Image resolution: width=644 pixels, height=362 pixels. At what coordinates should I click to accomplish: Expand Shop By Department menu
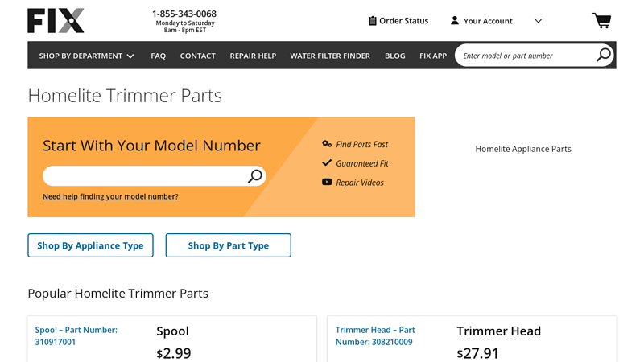(x=87, y=56)
